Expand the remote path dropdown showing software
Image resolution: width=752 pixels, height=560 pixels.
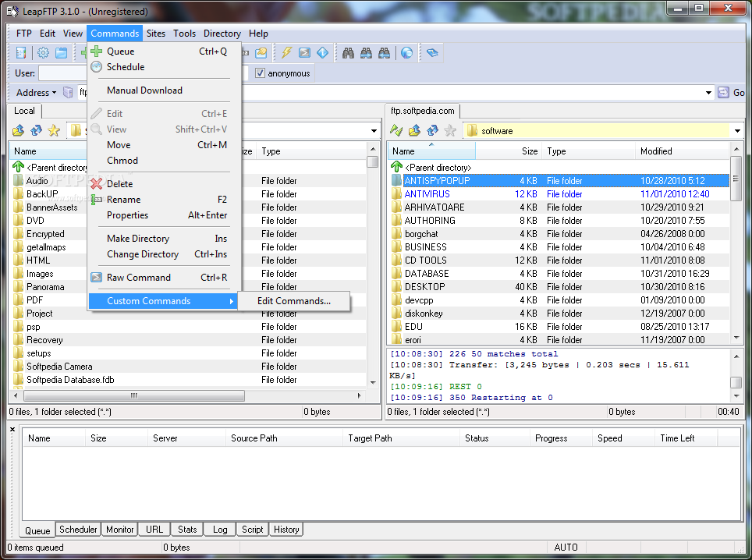pos(737,131)
